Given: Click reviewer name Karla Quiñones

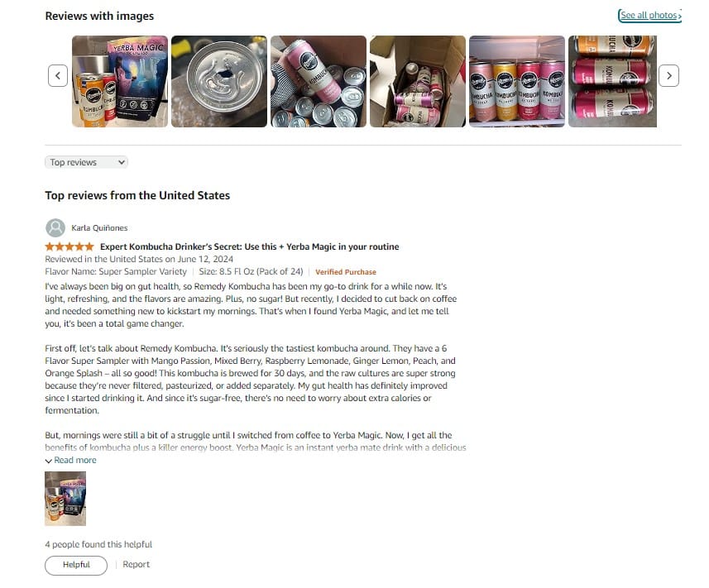Looking at the screenshot, I should coord(99,227).
